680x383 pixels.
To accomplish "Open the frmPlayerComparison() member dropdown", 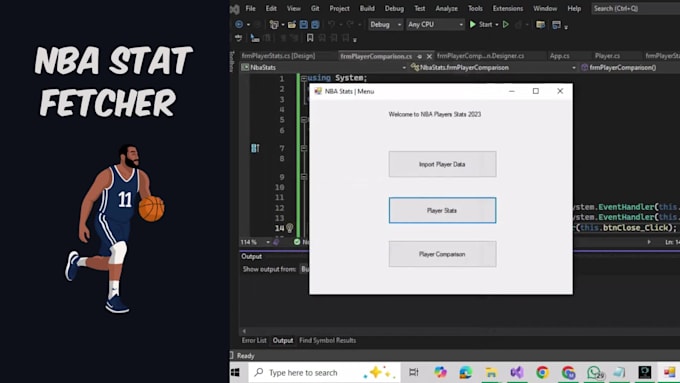I will click(x=630, y=67).
